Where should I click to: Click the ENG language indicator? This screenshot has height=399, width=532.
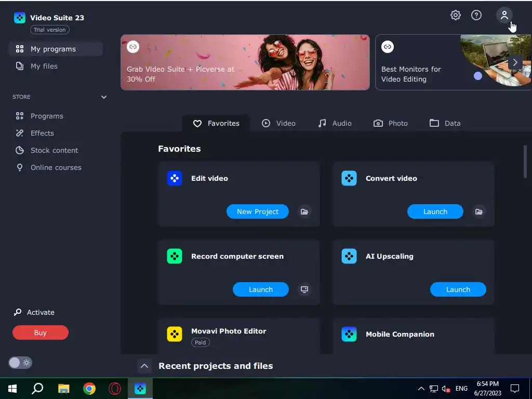[x=461, y=389]
